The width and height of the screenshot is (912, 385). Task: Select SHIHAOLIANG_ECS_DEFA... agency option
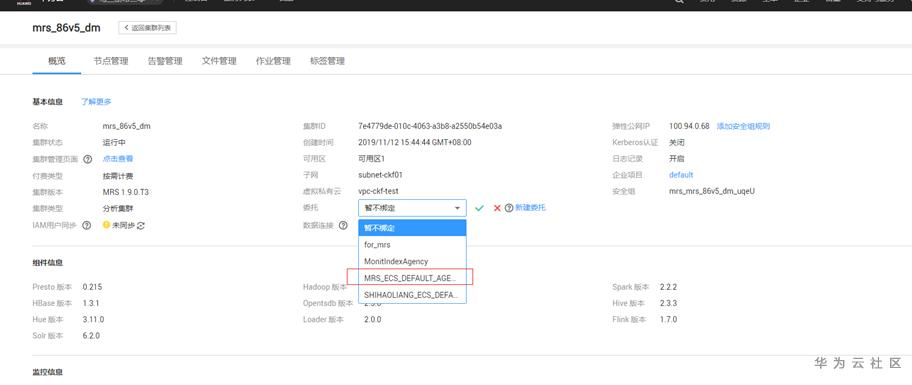tap(412, 295)
